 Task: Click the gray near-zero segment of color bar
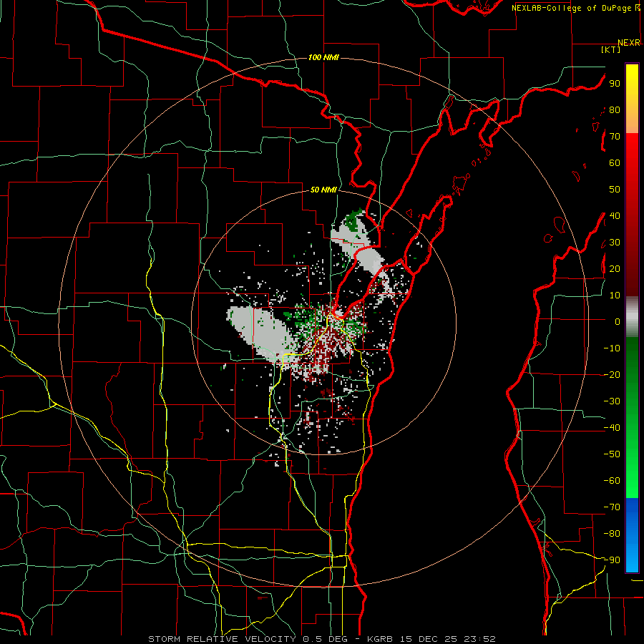tap(632, 317)
